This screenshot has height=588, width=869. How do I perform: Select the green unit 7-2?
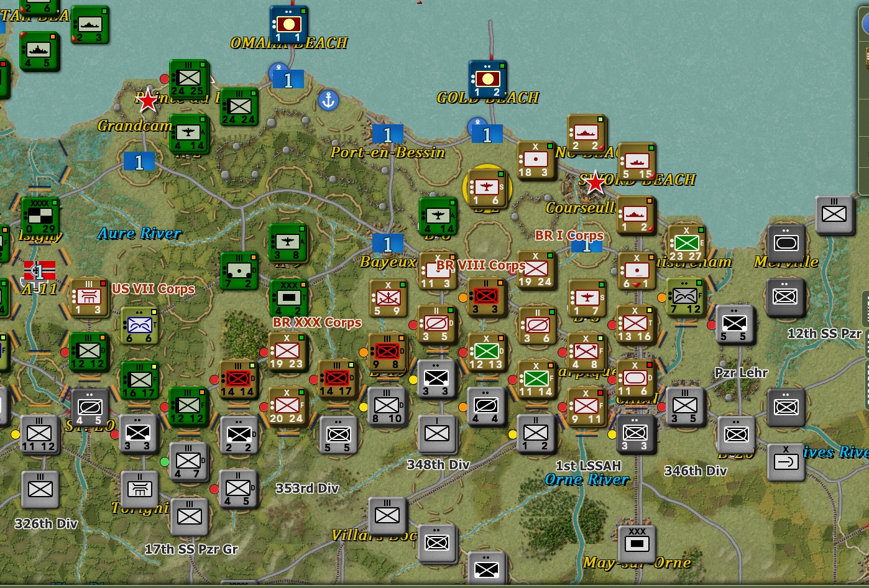[239, 270]
